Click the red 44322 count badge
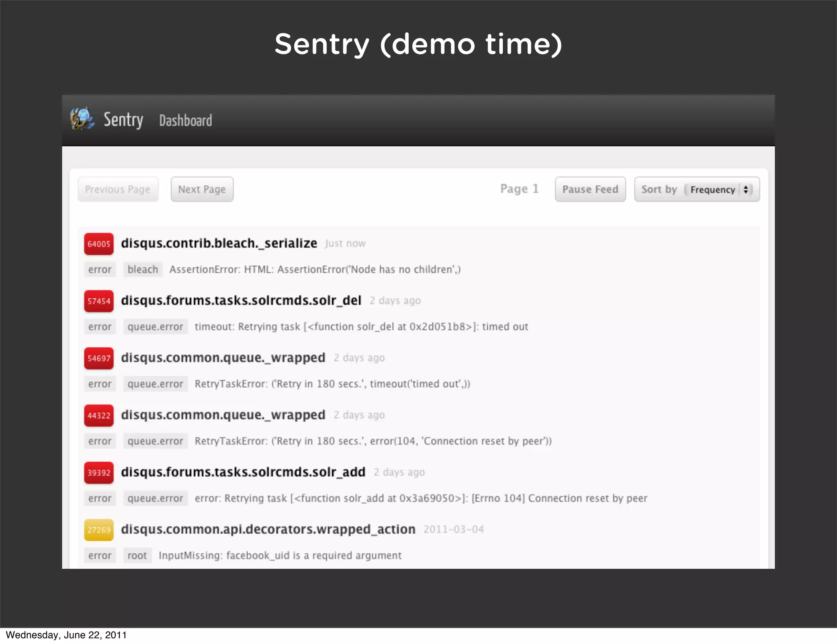Image resolution: width=837 pixels, height=644 pixels. [99, 416]
